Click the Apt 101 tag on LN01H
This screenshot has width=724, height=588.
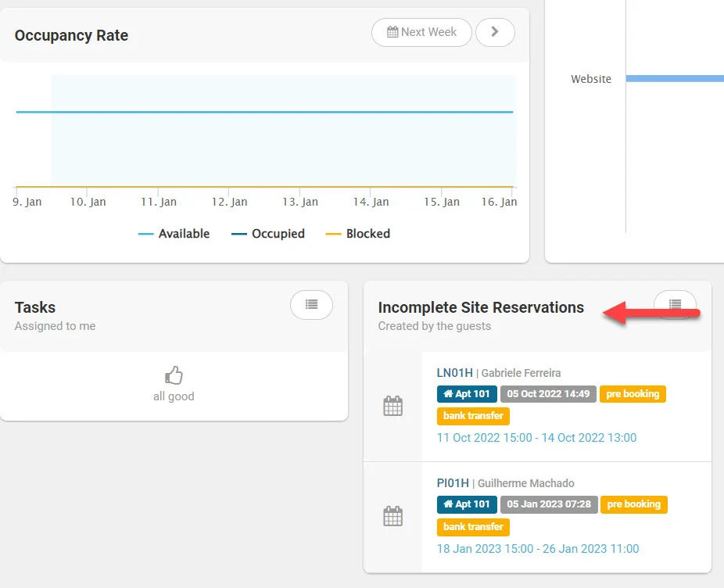[467, 394]
